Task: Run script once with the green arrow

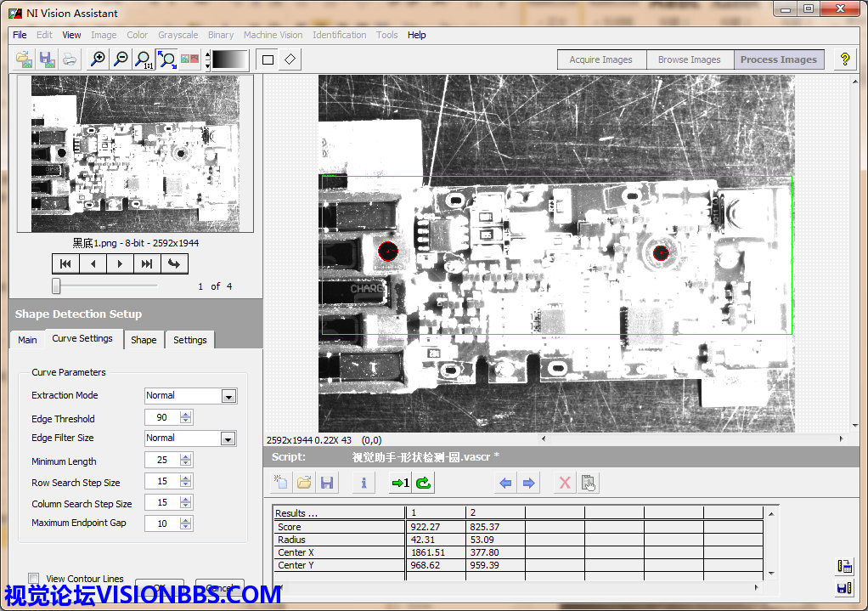Action: [x=400, y=484]
